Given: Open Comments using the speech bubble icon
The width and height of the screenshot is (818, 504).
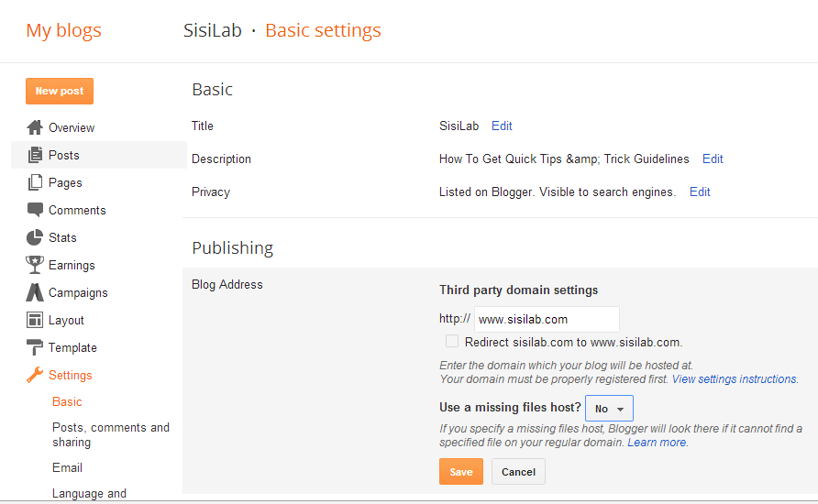Looking at the screenshot, I should point(35,210).
